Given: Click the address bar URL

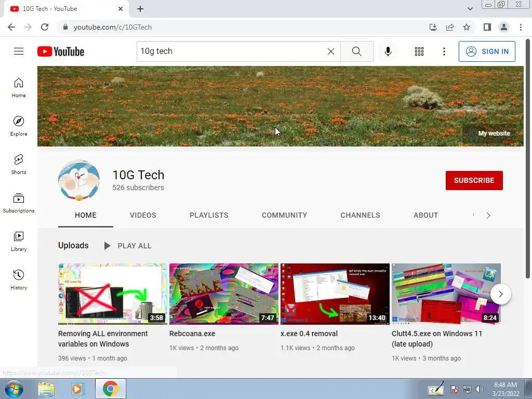Looking at the screenshot, I should tap(113, 27).
